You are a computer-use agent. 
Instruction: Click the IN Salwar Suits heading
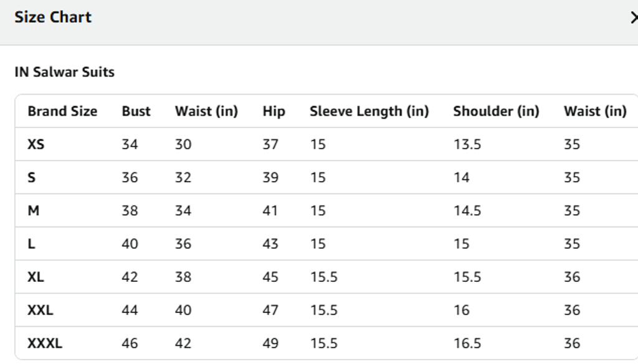(64, 72)
